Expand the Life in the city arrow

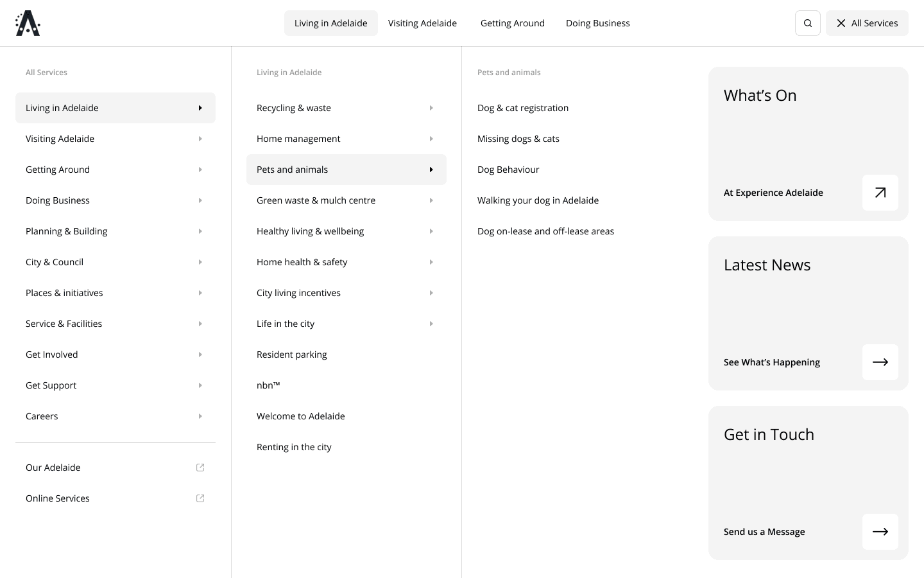coord(431,324)
